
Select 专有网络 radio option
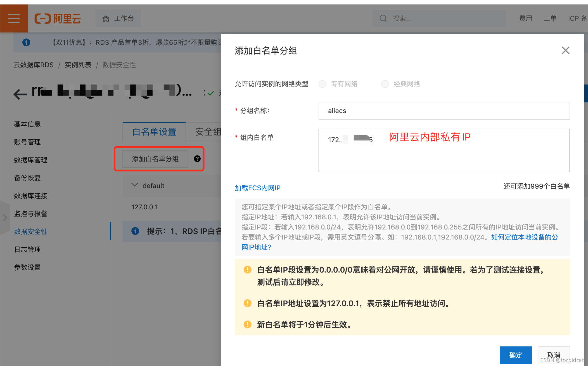point(323,84)
